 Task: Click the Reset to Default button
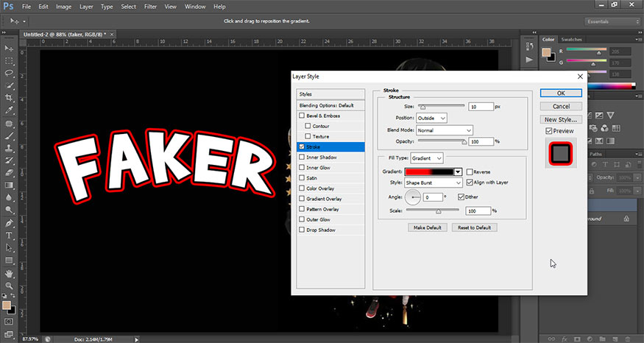475,227
